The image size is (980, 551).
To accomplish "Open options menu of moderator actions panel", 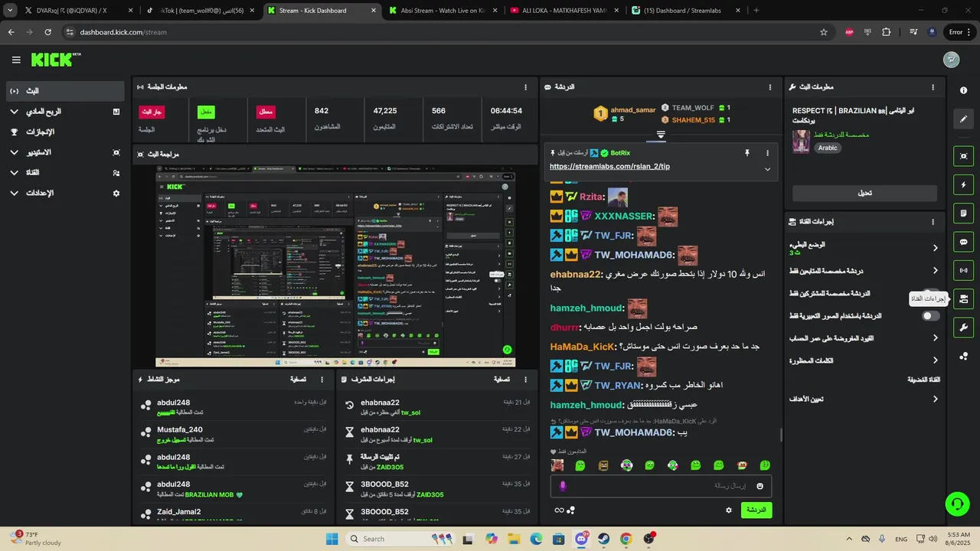I will pyautogui.click(x=525, y=380).
